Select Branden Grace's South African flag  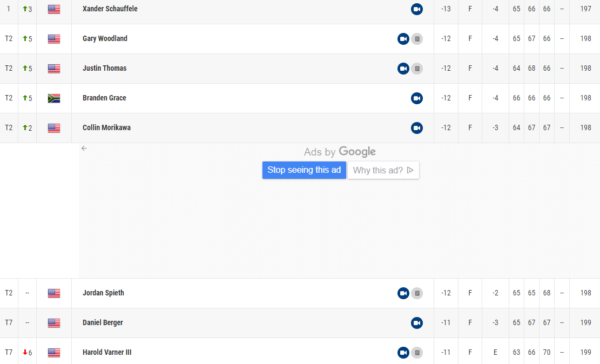click(x=54, y=98)
